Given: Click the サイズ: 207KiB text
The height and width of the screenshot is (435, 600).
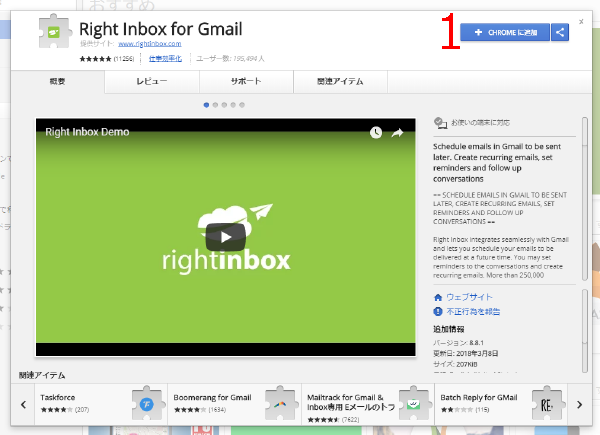Looking at the screenshot, I should [x=455, y=364].
